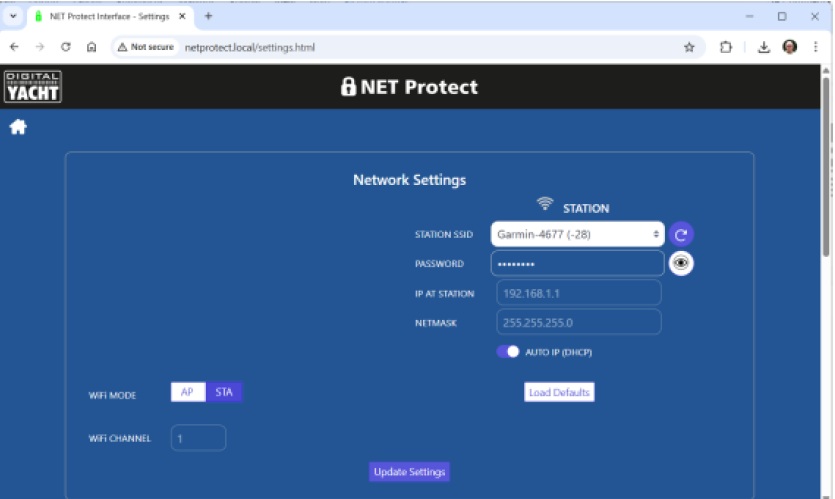Select AP WiFi mode

click(x=187, y=392)
